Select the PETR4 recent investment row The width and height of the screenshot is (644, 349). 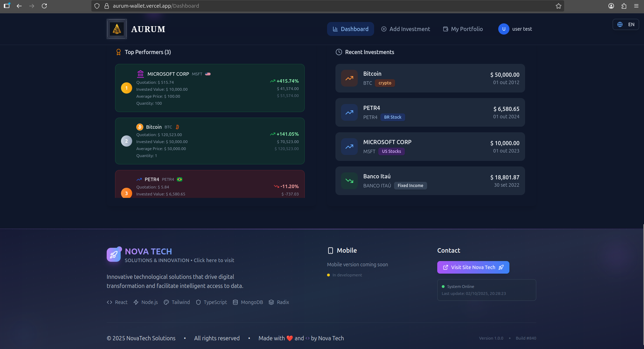430,112
